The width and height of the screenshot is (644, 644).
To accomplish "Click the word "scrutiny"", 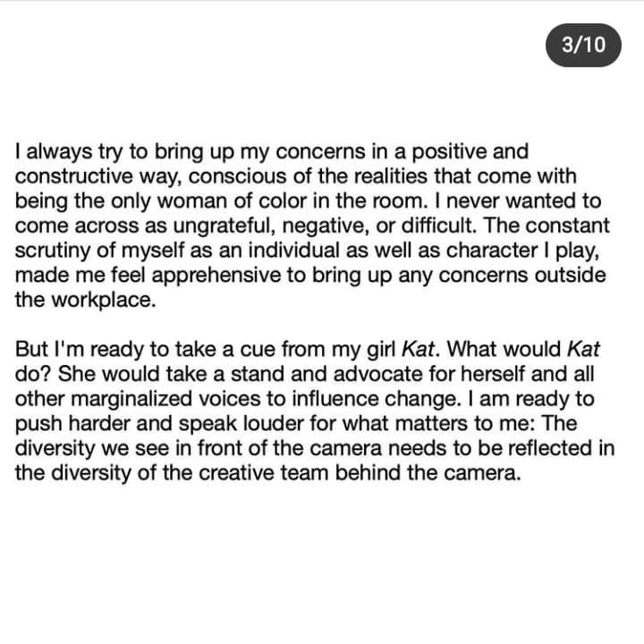I will 52,250.
